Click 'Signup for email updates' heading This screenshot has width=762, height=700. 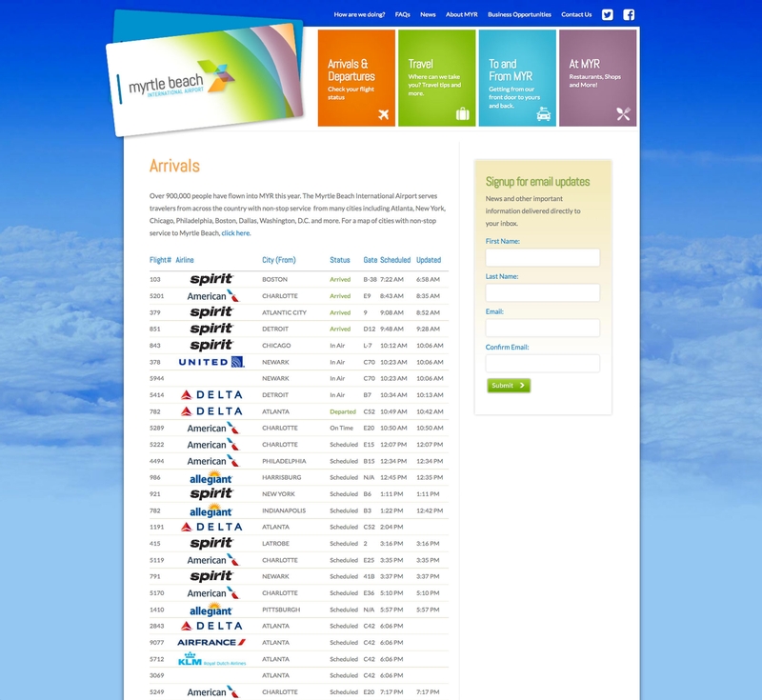tap(537, 182)
